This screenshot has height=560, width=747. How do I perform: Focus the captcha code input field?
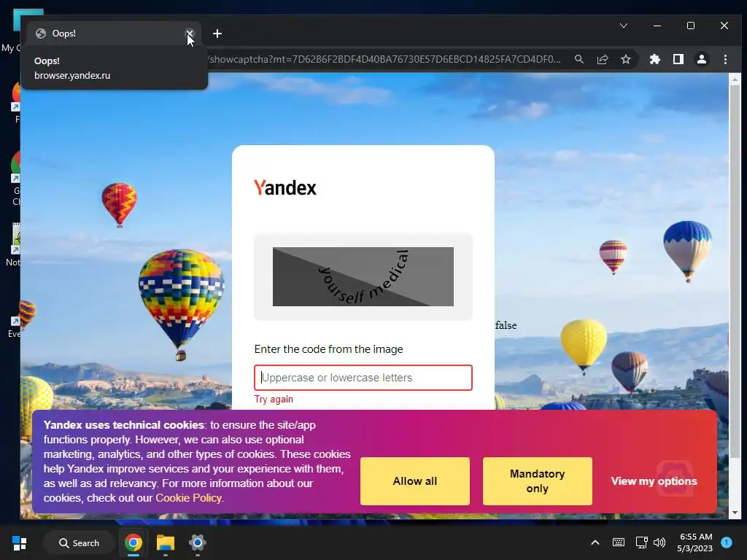point(363,378)
